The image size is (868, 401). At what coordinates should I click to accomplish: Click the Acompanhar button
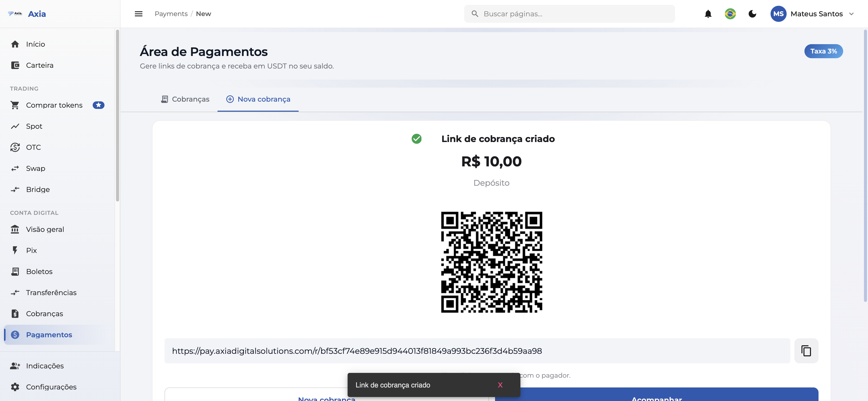click(x=656, y=395)
